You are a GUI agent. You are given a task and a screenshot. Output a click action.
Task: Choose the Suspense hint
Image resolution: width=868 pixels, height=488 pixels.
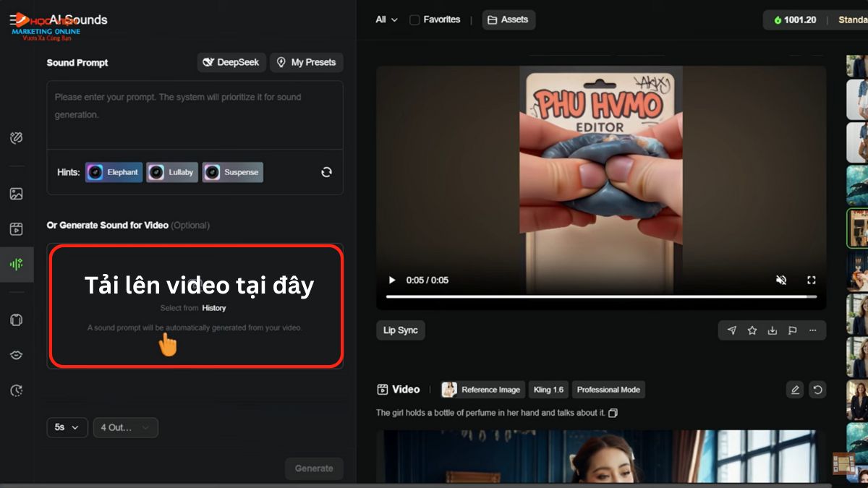233,172
